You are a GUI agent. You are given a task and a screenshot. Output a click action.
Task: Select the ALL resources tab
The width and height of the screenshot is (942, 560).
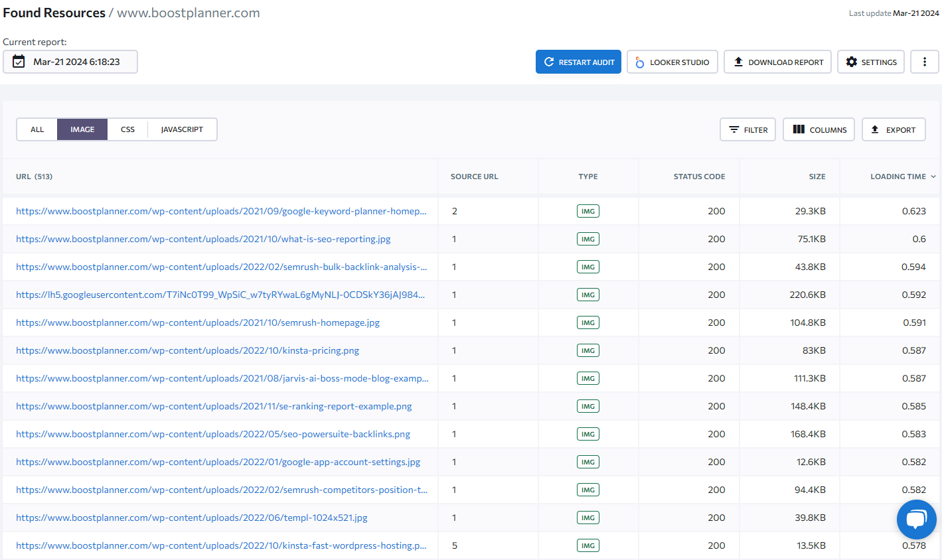click(37, 129)
